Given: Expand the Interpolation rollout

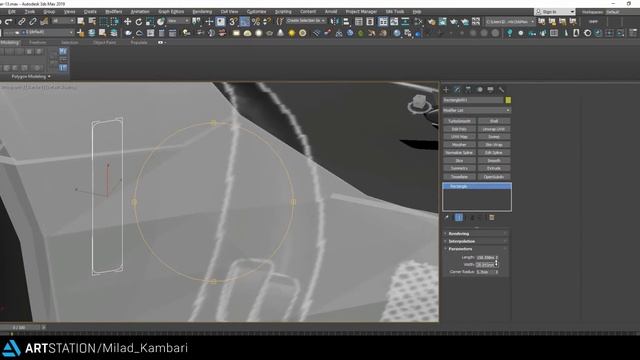Looking at the screenshot, I should 476,241.
